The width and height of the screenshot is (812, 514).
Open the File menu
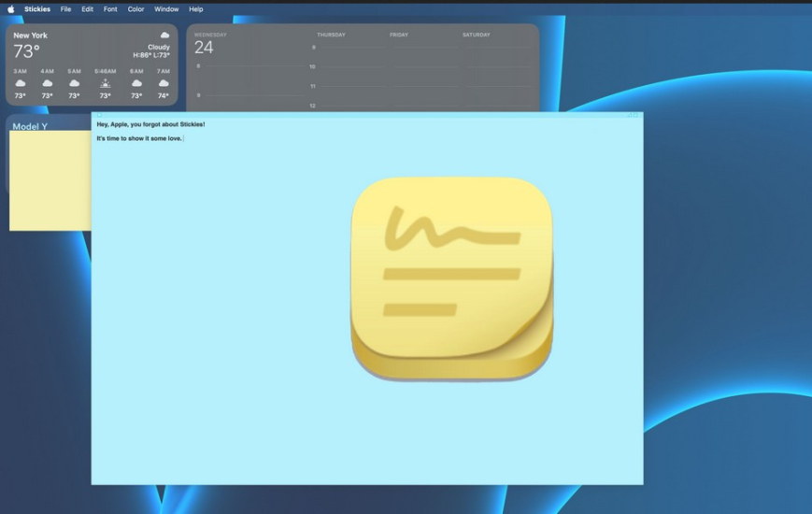pyautogui.click(x=65, y=9)
